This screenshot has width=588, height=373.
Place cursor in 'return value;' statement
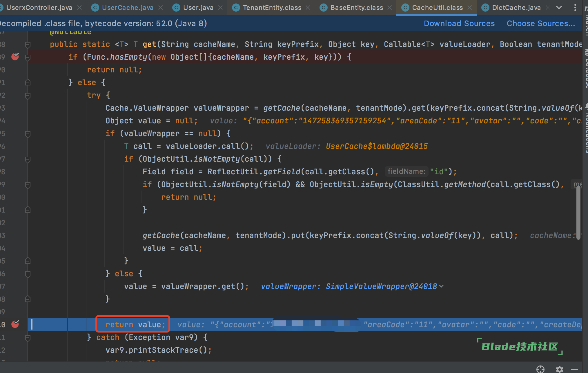[x=135, y=325]
